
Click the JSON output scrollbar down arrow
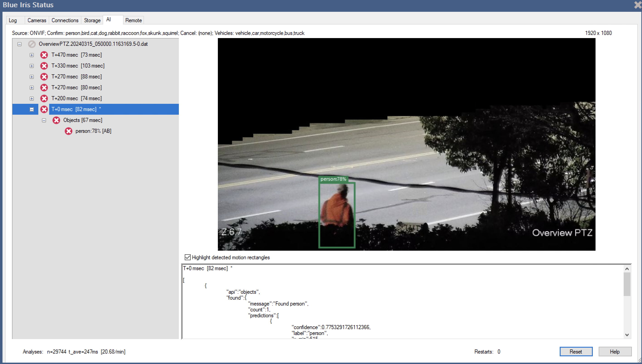tap(627, 335)
